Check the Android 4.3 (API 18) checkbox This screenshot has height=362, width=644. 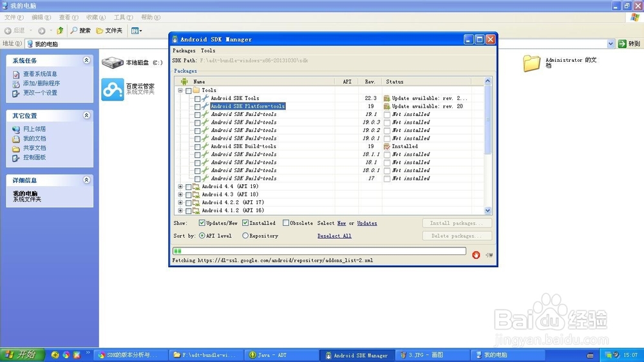click(x=189, y=195)
